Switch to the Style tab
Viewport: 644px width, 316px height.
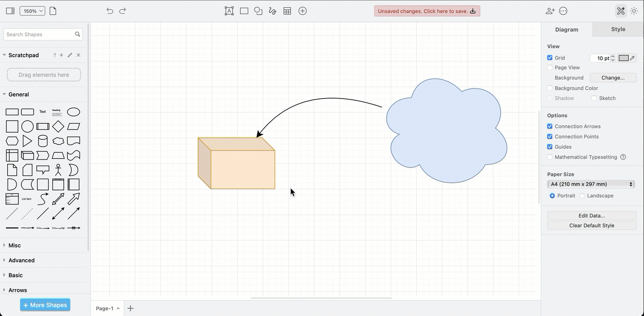pyautogui.click(x=618, y=29)
